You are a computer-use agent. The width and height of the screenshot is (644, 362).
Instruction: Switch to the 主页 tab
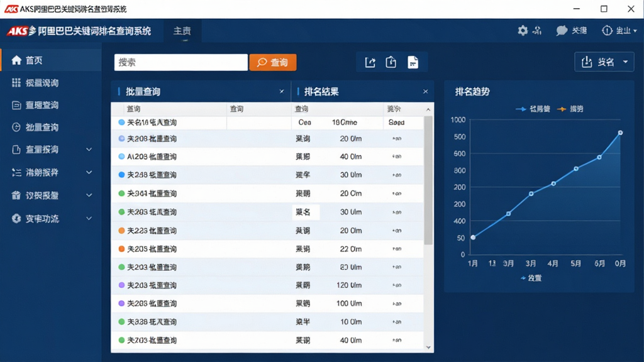point(182,31)
